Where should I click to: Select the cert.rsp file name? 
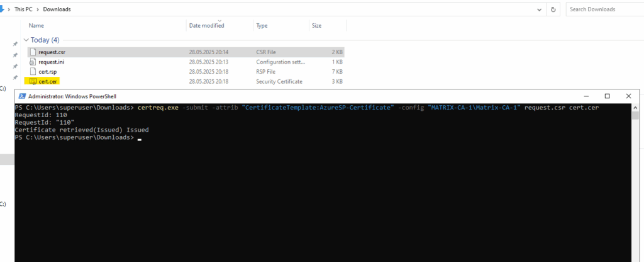tap(48, 72)
